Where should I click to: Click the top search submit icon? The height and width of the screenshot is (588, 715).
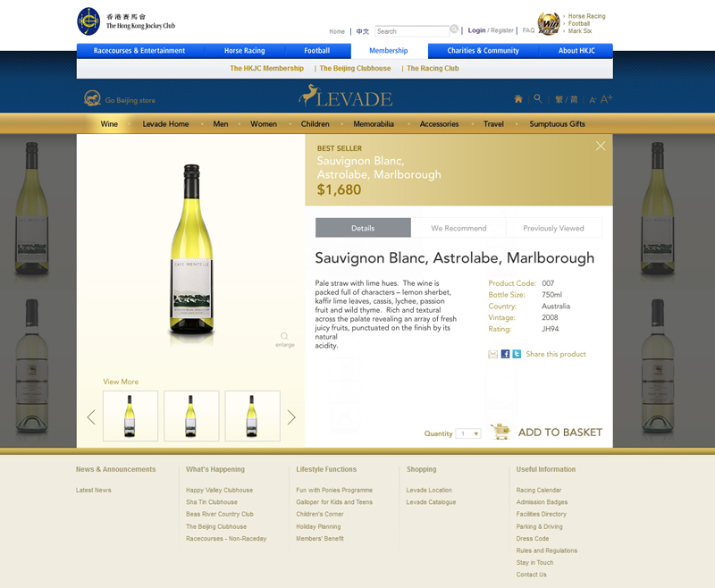pos(454,29)
